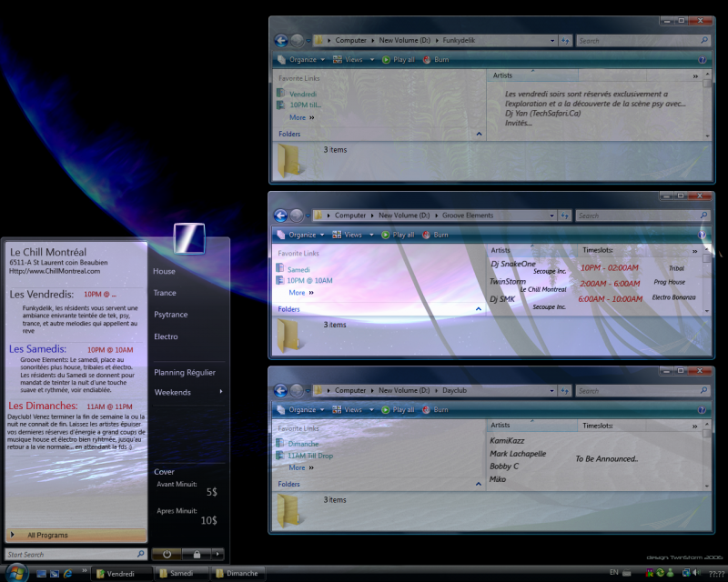Open help in the Groove Elements window

(x=702, y=235)
